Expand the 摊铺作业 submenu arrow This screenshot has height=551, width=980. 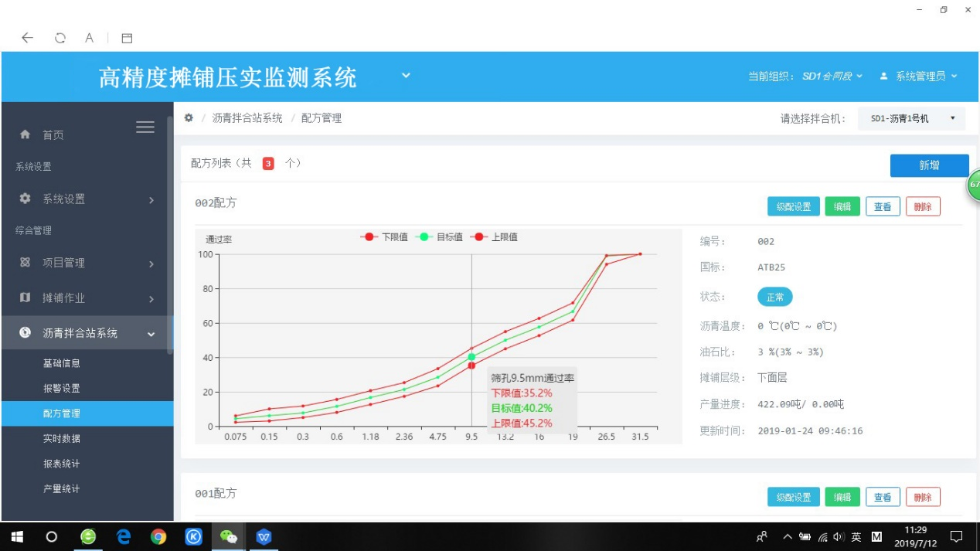pos(151,299)
